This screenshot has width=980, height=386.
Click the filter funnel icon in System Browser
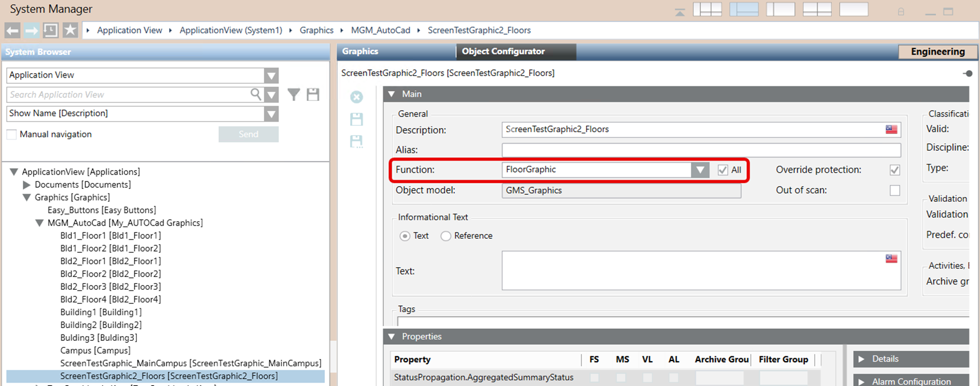click(294, 94)
